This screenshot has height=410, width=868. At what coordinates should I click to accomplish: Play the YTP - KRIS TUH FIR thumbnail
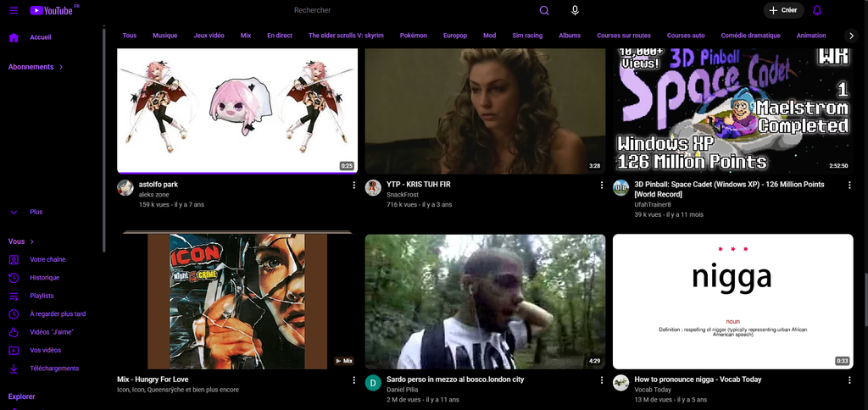point(485,111)
